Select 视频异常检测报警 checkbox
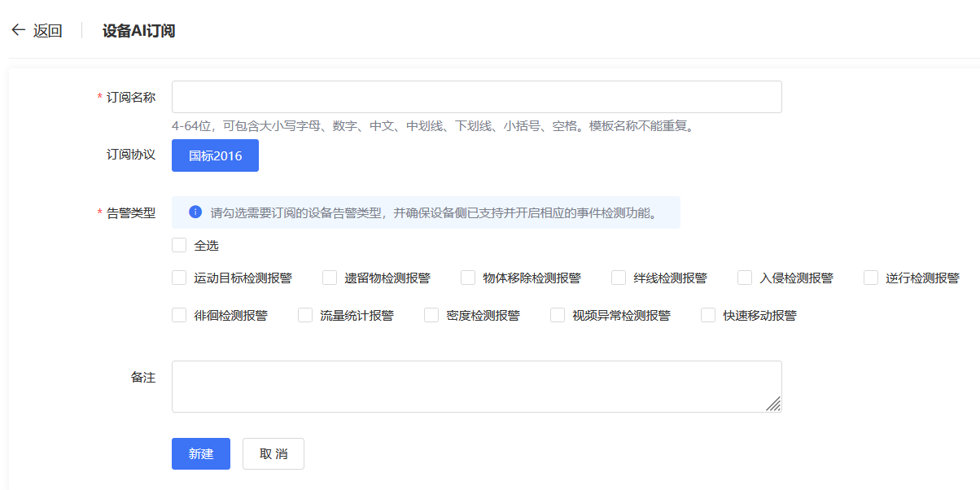The image size is (980, 490). point(558,315)
